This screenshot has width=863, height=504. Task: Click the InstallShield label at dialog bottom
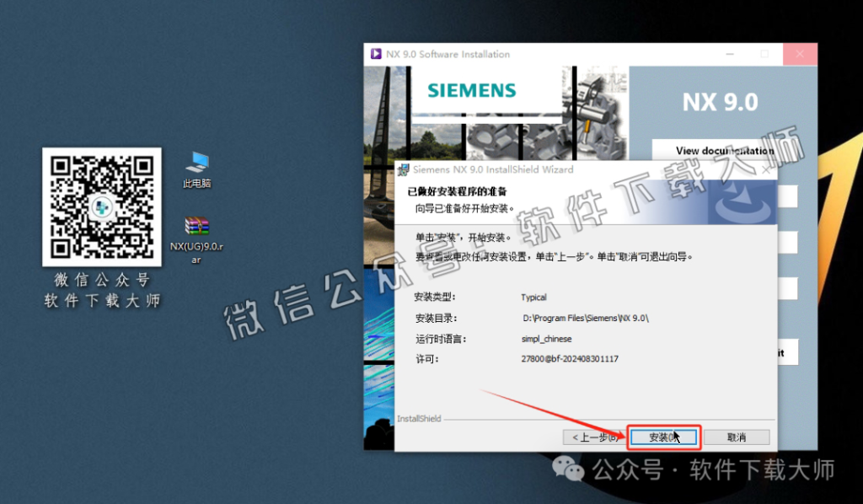419,418
